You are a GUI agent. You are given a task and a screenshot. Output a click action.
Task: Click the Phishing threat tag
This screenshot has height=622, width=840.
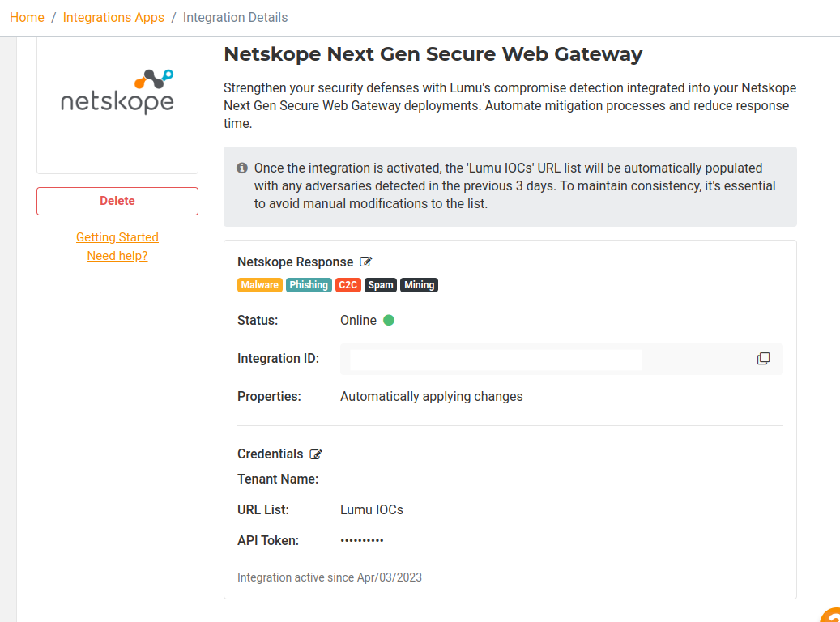[x=309, y=285]
